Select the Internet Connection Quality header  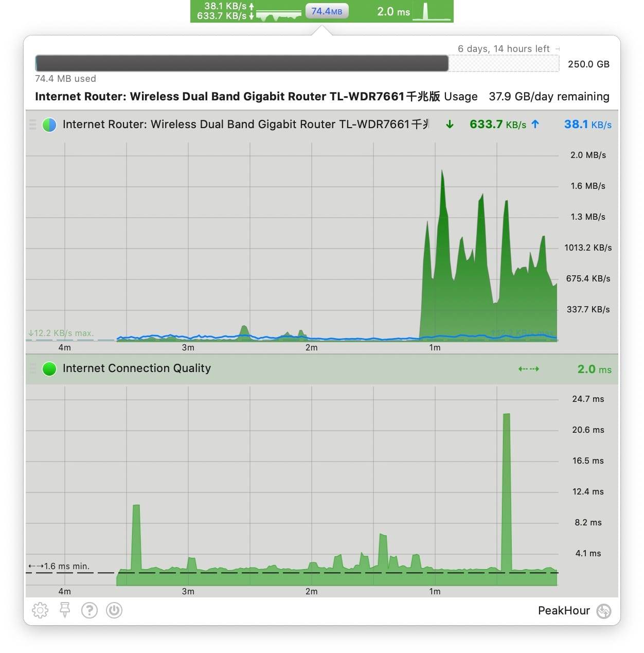tap(137, 368)
